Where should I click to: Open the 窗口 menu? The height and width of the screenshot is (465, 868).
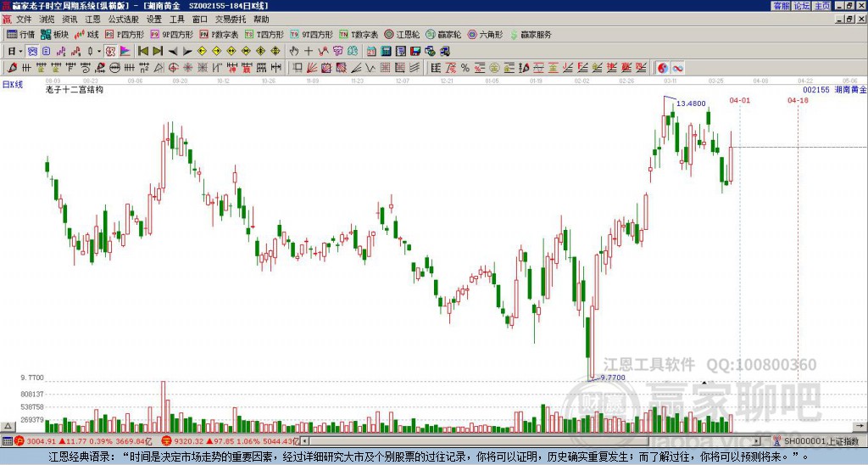(x=200, y=20)
